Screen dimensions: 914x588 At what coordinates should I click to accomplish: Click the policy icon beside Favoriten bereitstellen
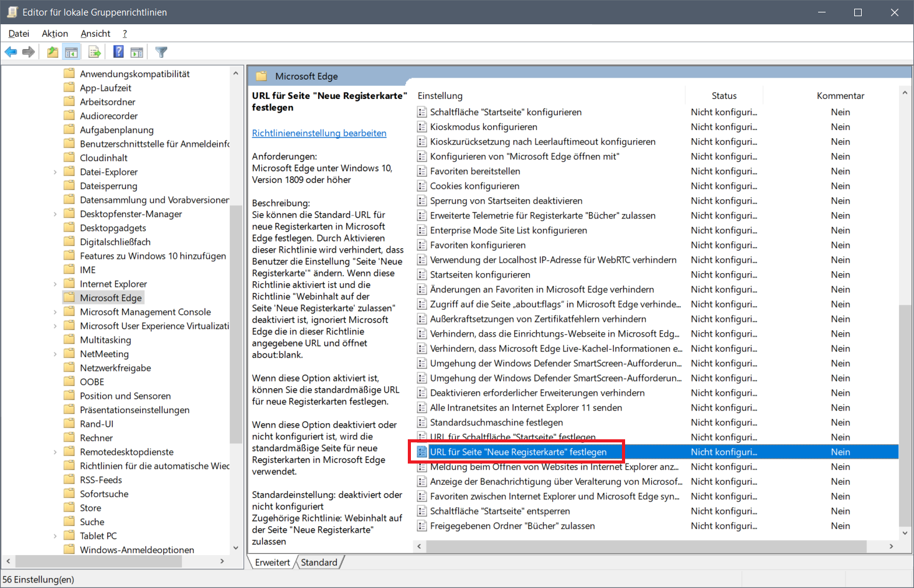422,171
